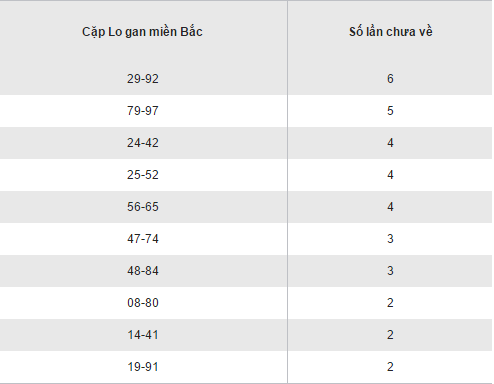Click the count 2 in the 08-80 row
The height and width of the screenshot is (384, 494).
[x=390, y=303]
